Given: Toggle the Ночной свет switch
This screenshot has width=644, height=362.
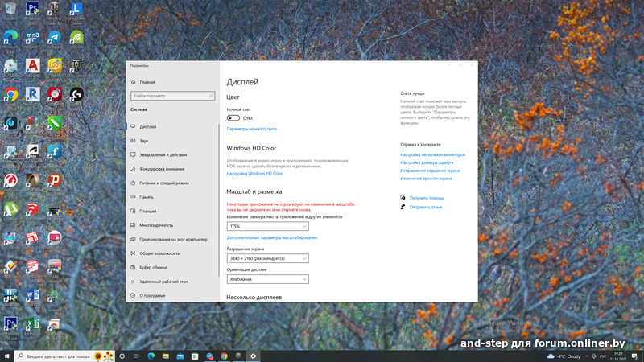Looking at the screenshot, I should click(x=233, y=117).
